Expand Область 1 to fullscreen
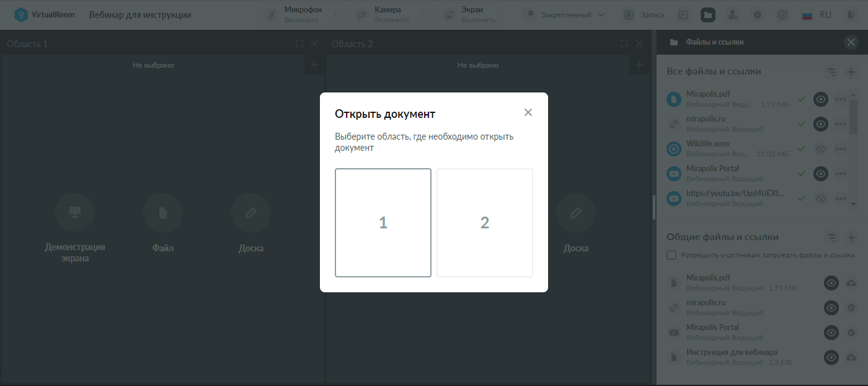Screen dimensions: 868x386 click(x=299, y=43)
